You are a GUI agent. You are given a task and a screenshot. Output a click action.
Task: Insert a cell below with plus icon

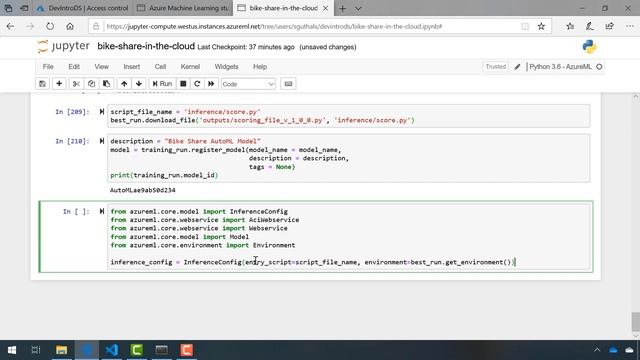tap(59, 84)
